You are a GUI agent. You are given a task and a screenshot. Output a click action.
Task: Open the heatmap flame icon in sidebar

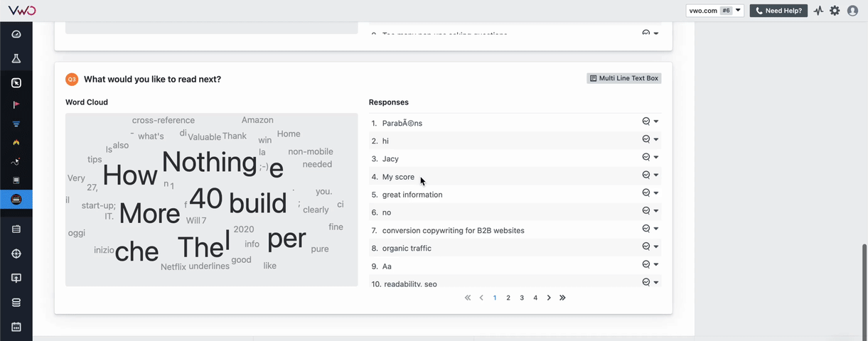pos(16,143)
